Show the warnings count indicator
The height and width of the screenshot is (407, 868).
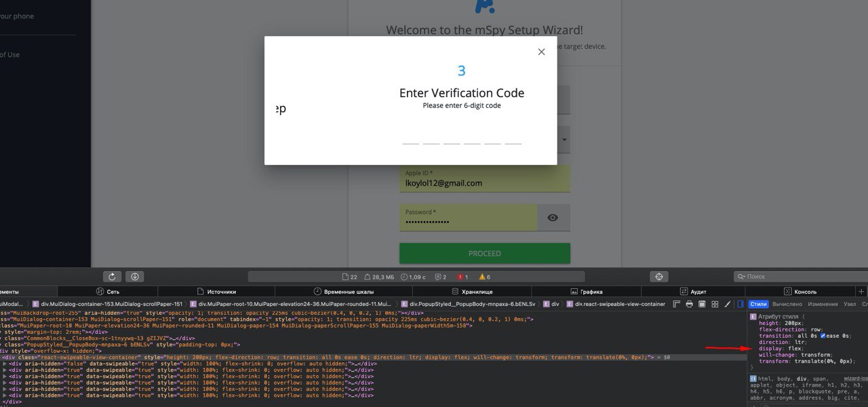click(x=484, y=277)
